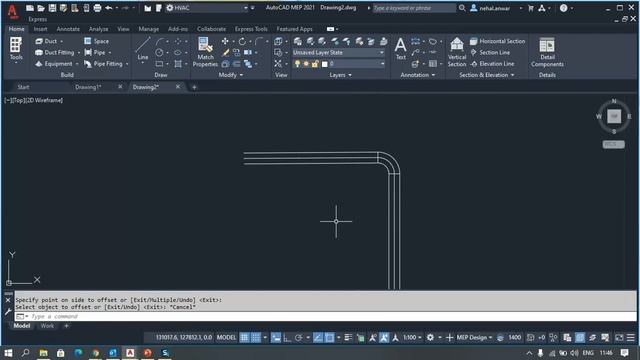
Task: Open the AutoCAD application menu logo
Action: point(13,11)
